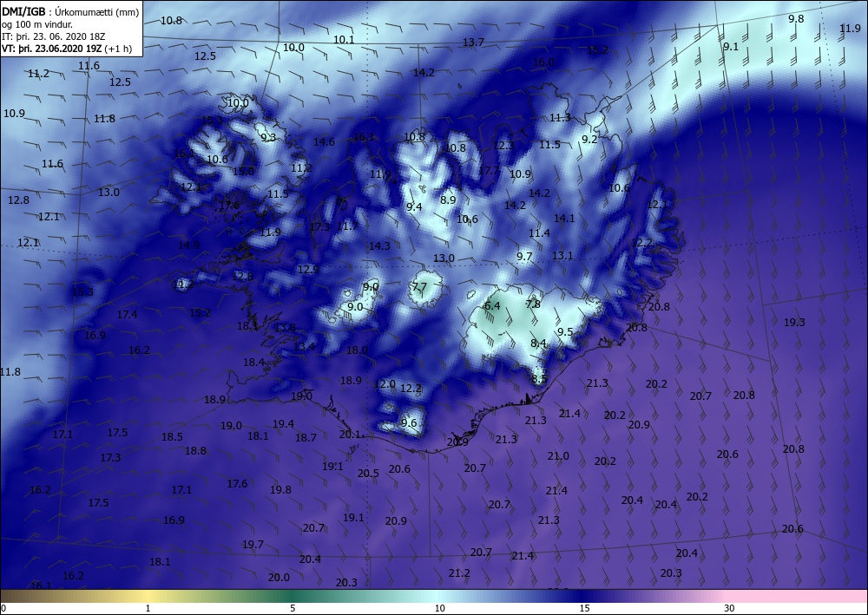Click the map value 19.7
The height and width of the screenshot is (615, 868).
253,544
